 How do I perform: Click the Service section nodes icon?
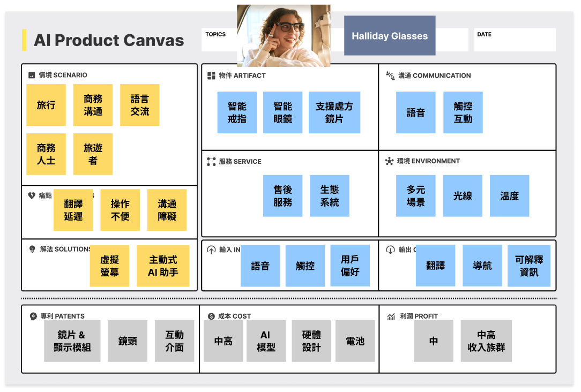(x=211, y=161)
